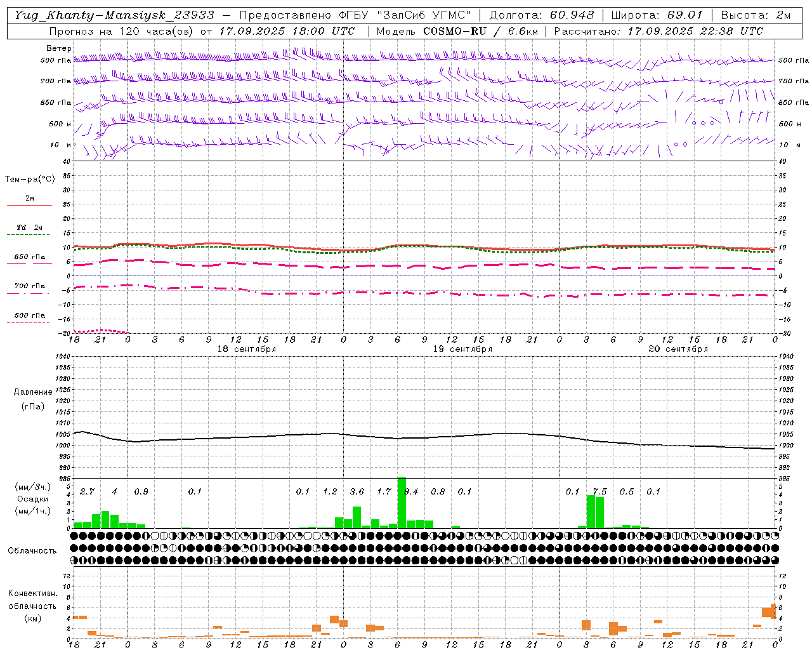Click the Высота: 2м value
The height and width of the screenshot is (650, 812).
pos(756,15)
